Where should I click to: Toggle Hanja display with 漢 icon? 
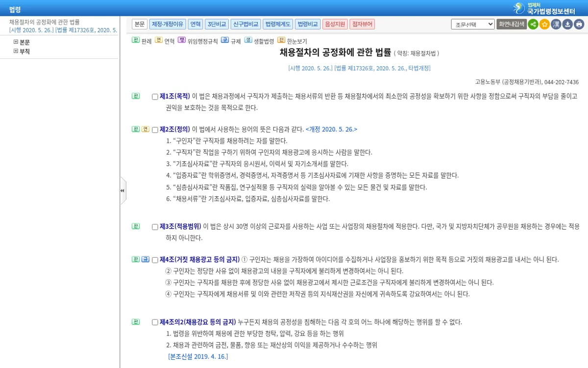coord(556,24)
